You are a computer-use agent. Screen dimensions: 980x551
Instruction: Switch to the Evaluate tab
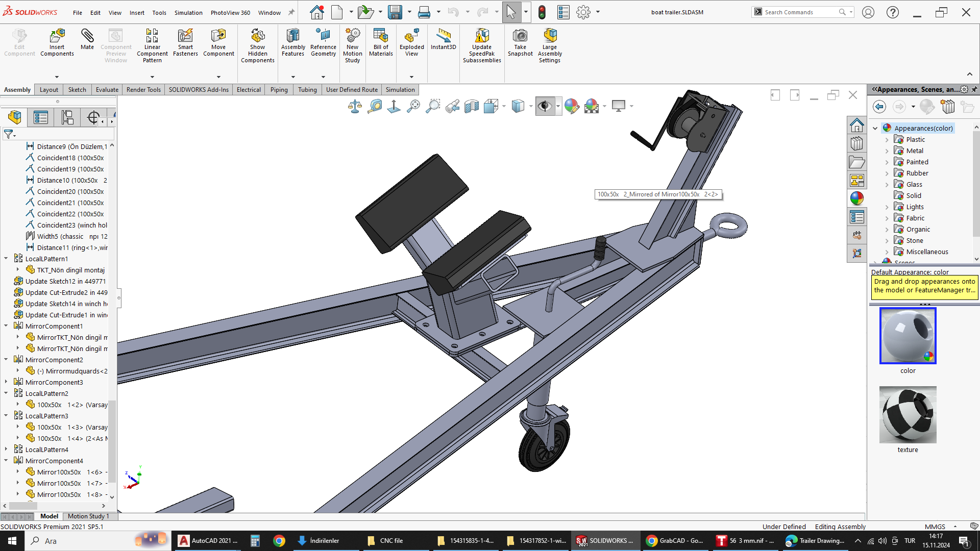(x=107, y=90)
